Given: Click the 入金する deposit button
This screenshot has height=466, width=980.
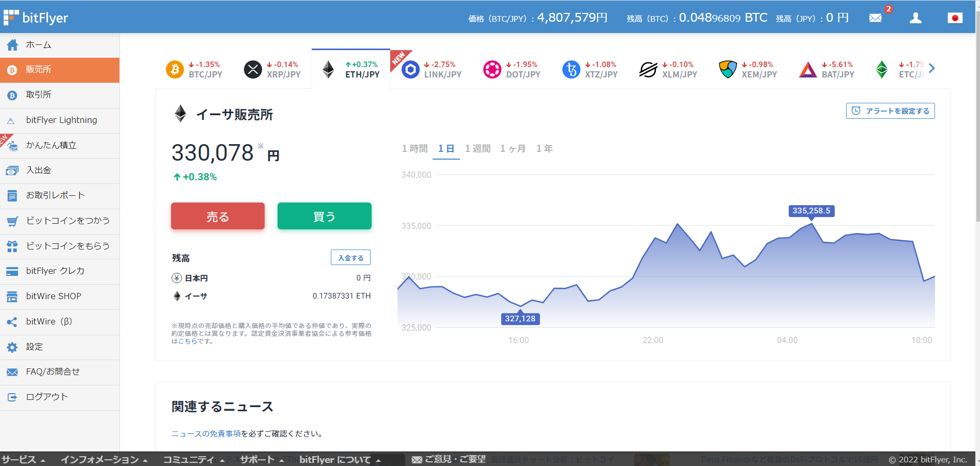Looking at the screenshot, I should coord(350,258).
